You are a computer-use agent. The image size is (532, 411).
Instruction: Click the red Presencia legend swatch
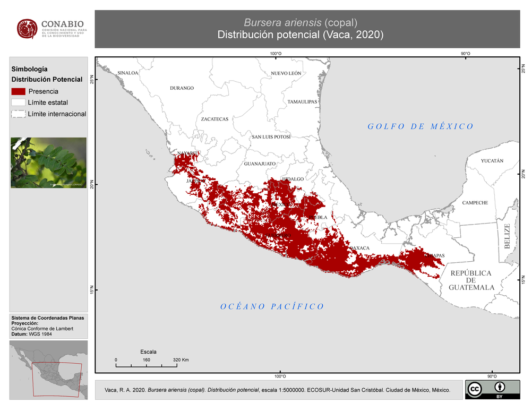[19, 91]
